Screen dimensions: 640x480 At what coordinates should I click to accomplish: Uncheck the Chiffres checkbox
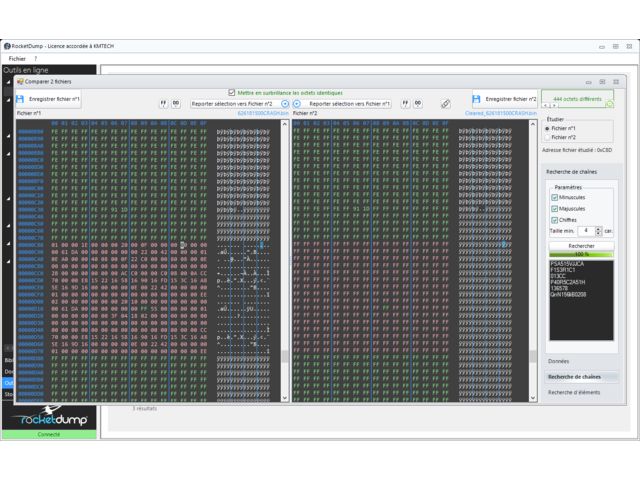(x=554, y=220)
